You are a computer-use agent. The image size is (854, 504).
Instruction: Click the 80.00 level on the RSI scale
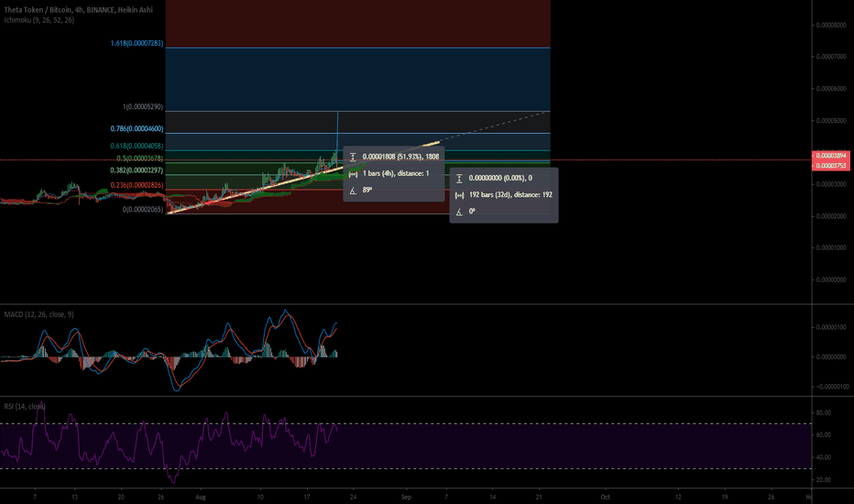824,413
